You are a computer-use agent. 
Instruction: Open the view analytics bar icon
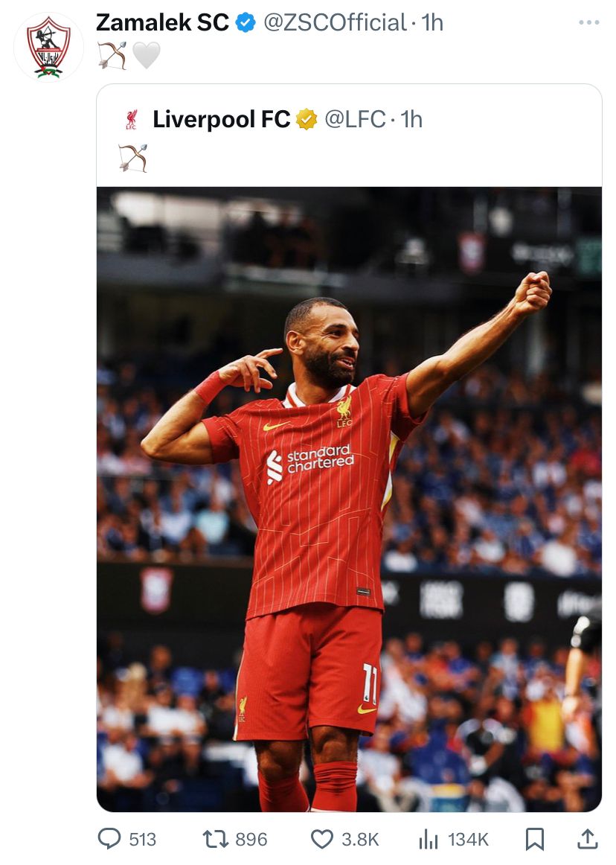click(x=429, y=839)
